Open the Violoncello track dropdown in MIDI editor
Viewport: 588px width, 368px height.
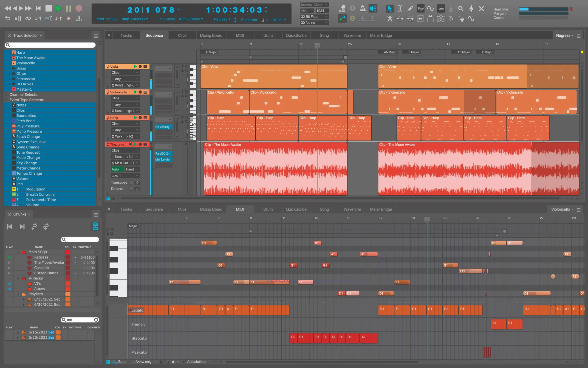tap(562, 209)
